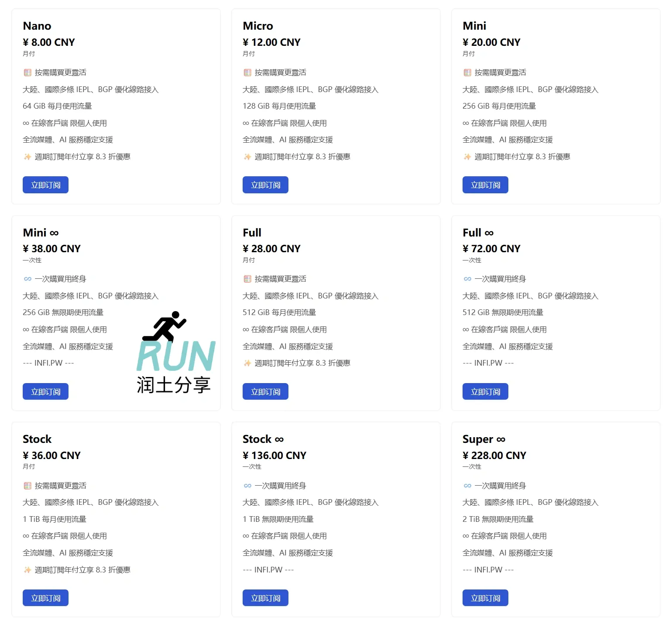Click the sparkle icon in Stock plan
The width and height of the screenshot is (672, 627).
tap(27, 570)
